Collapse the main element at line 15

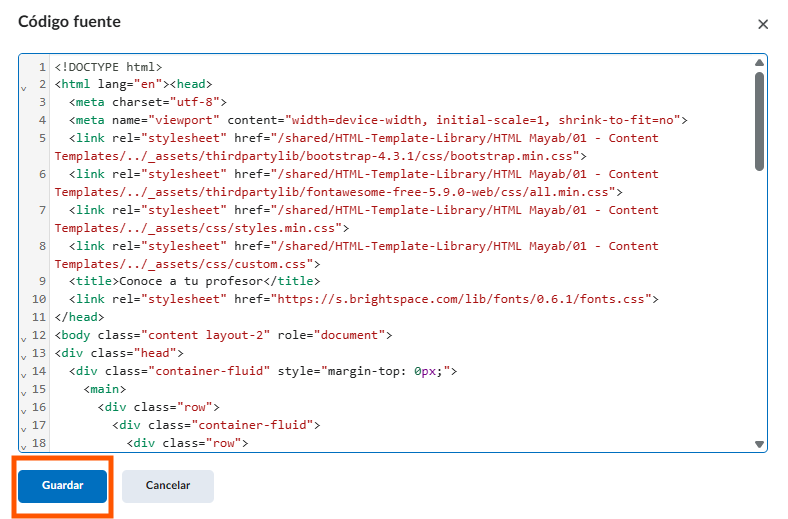click(x=23, y=392)
